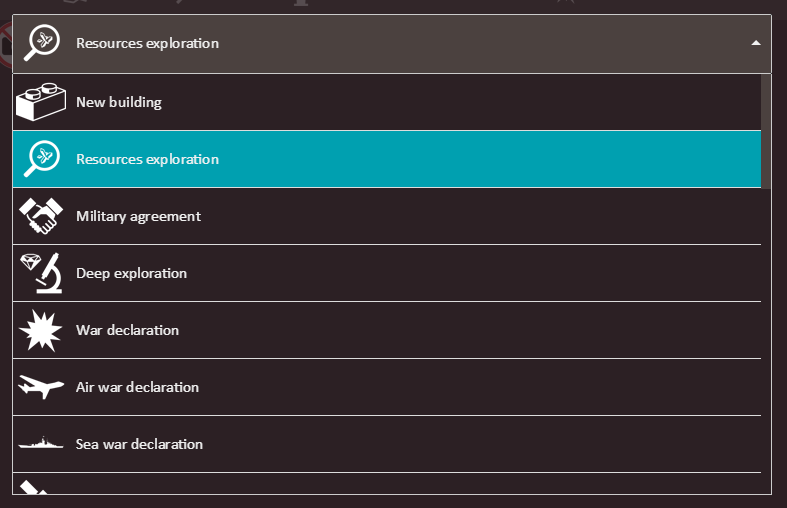Select 'New building' from the list
This screenshot has width=787, height=508.
(x=118, y=102)
